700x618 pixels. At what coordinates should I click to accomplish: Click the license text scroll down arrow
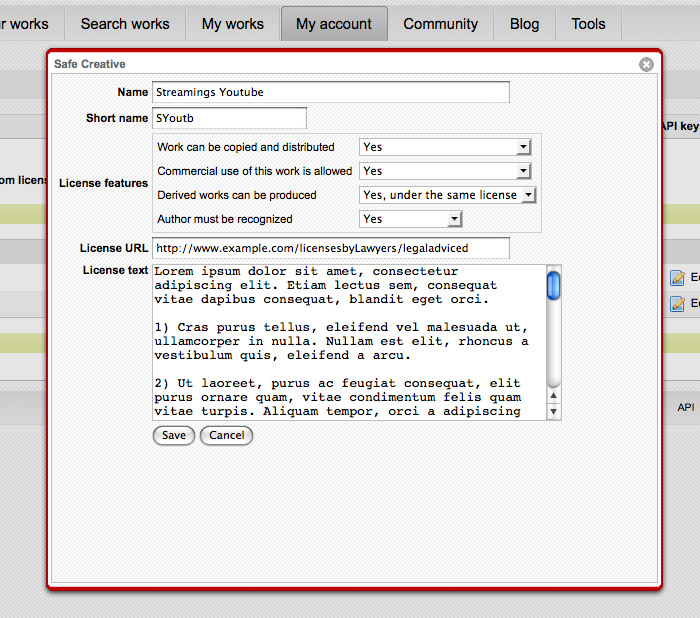(x=553, y=412)
